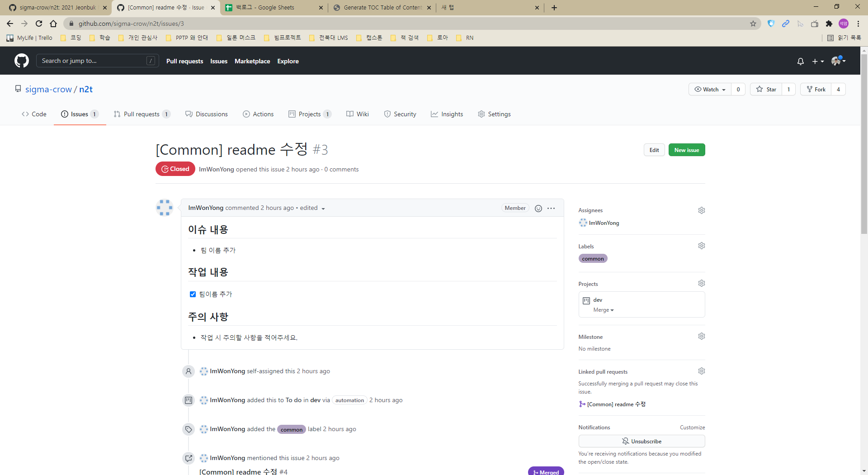Customize notification settings

692,427
